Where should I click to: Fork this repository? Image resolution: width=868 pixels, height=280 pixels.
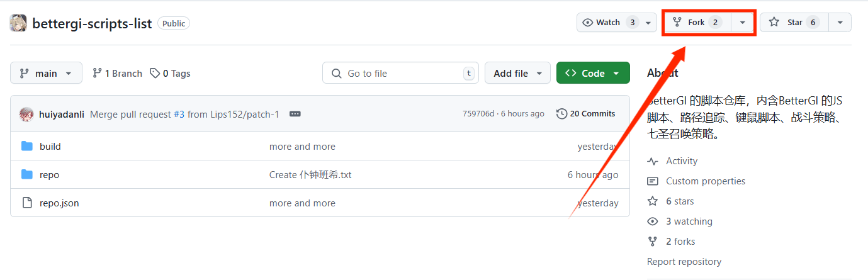[x=696, y=23]
